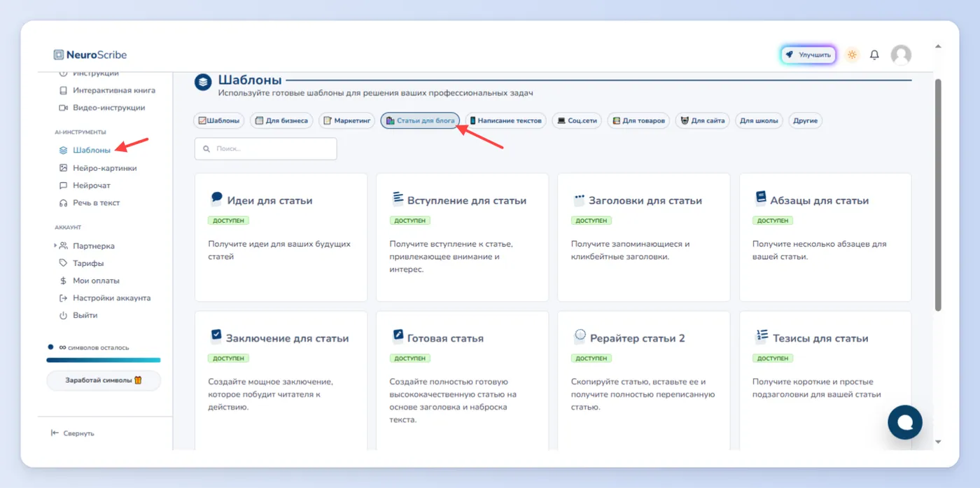The image size is (980, 488).
Task: Click the Улучшить upgrade button
Action: point(808,55)
